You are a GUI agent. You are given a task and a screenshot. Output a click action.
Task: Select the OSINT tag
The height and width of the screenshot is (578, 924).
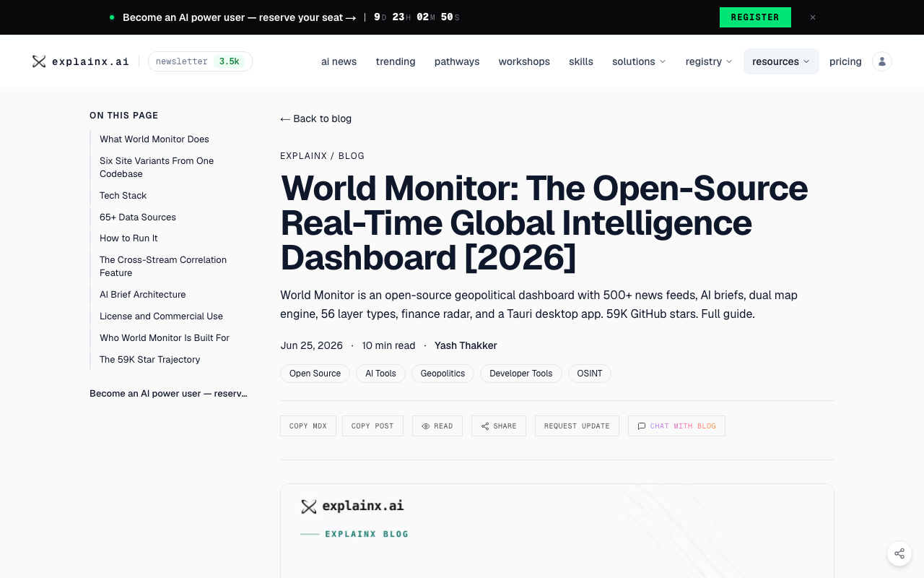point(590,374)
